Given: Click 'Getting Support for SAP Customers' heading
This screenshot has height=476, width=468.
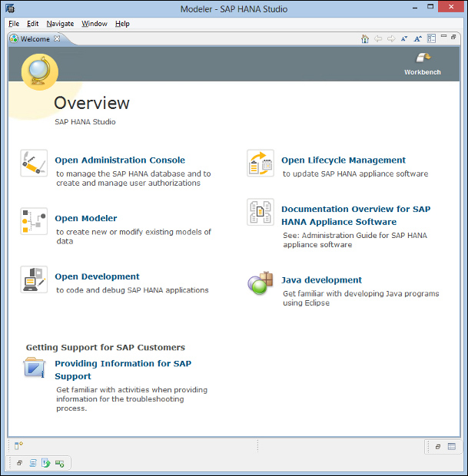Looking at the screenshot, I should pyautogui.click(x=105, y=347).
